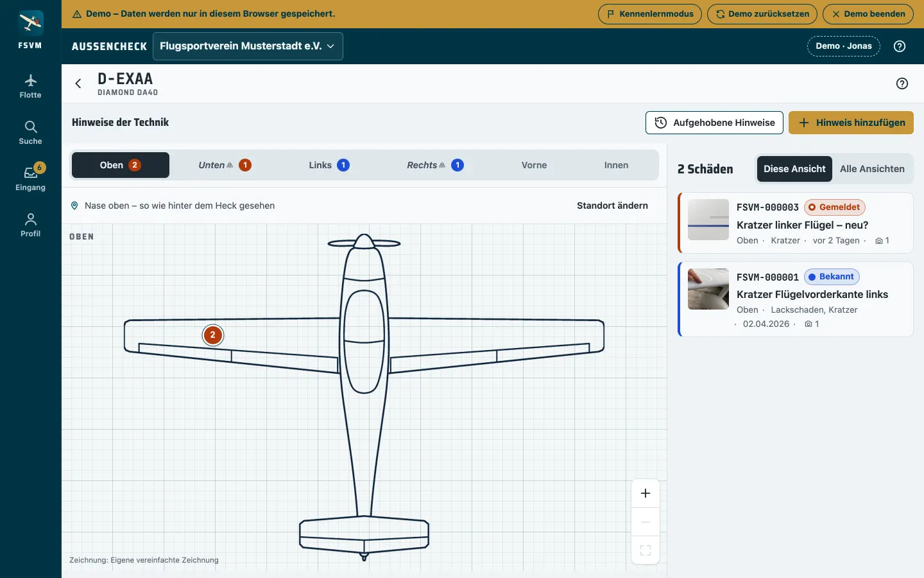Open the Flotte section in sidebar
Screen dimensions: 924x578
click(30, 87)
